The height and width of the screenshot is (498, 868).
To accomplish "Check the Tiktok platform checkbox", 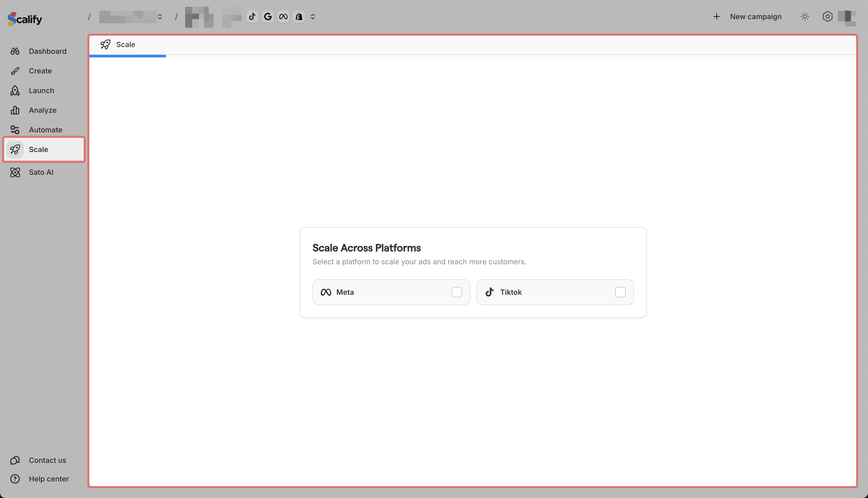I will (x=620, y=292).
